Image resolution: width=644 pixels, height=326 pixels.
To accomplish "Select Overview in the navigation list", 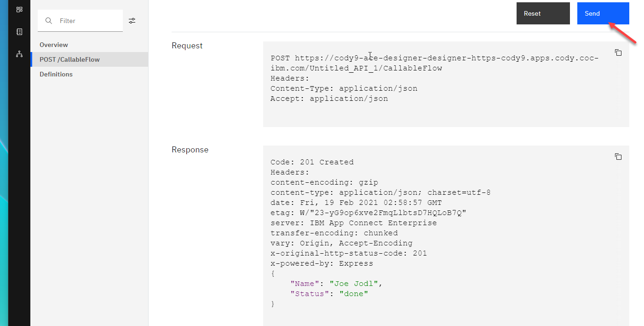I will [x=54, y=45].
